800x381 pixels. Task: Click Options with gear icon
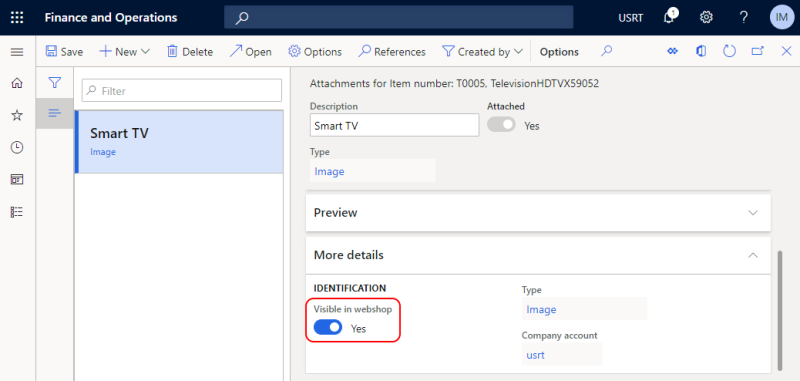click(315, 52)
